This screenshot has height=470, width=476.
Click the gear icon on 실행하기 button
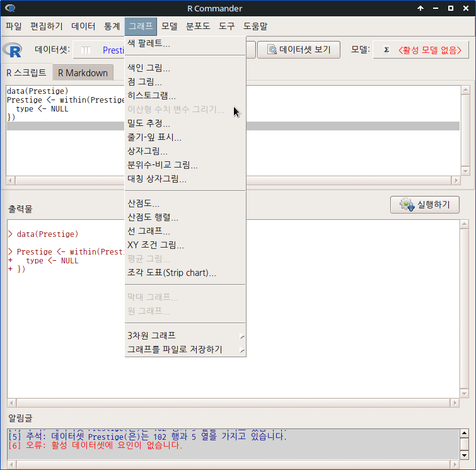407,205
